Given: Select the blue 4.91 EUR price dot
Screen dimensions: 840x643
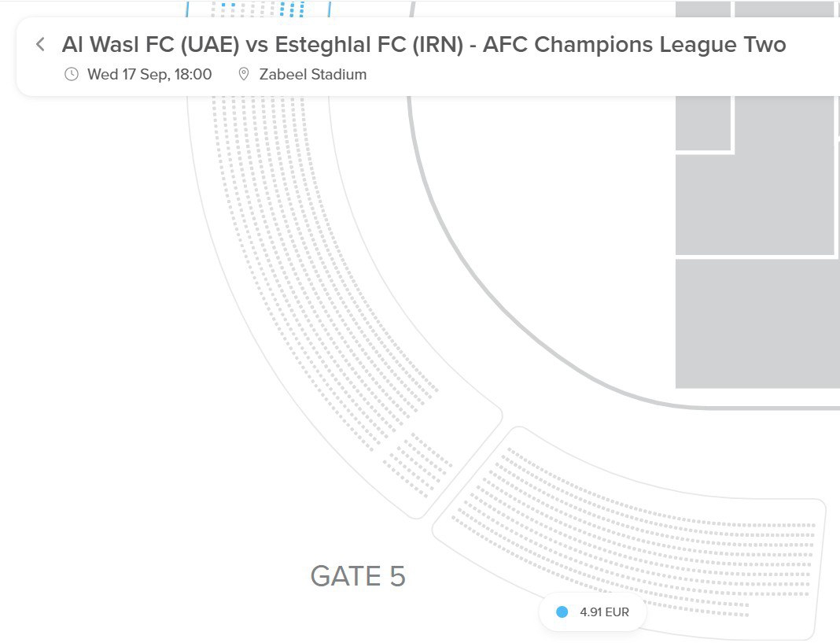Looking at the screenshot, I should 562,612.
